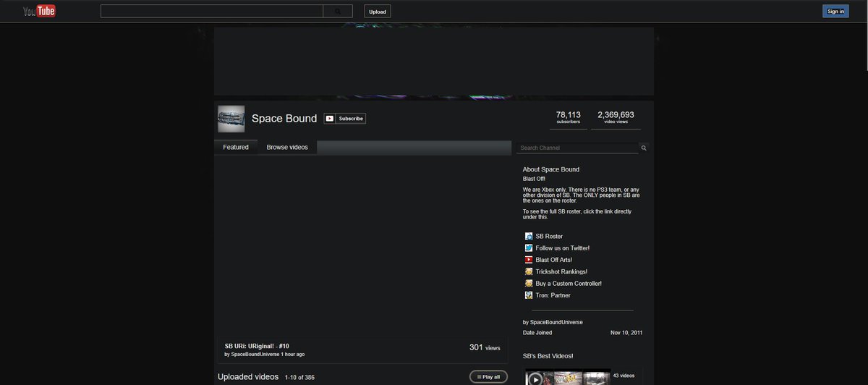Open the Upload button

click(x=378, y=12)
